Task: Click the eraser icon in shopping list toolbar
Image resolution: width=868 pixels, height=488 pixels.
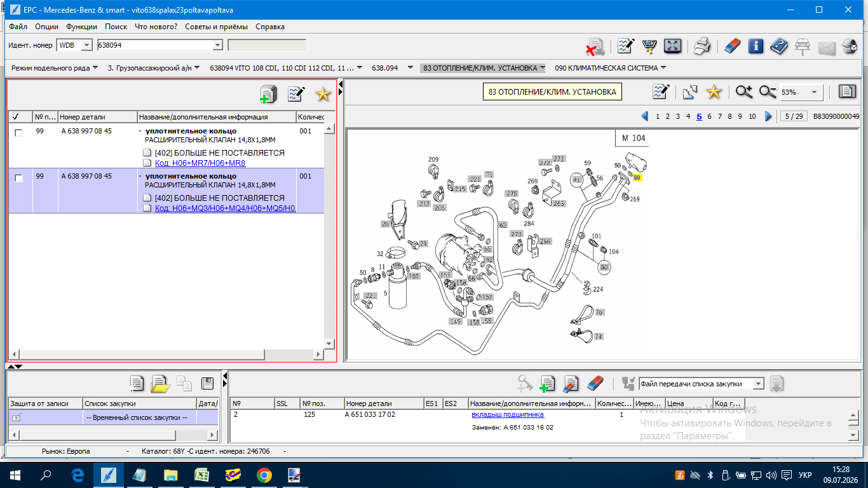Action: [595, 383]
